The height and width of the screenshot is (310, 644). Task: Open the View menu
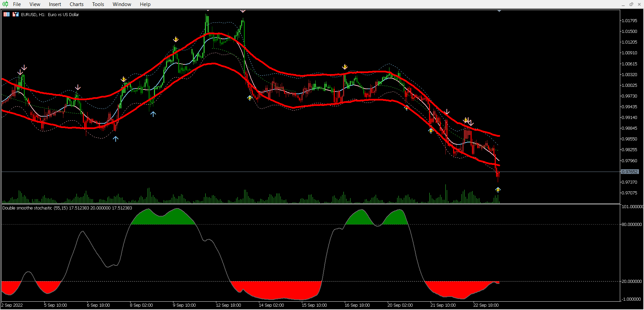pyautogui.click(x=35, y=4)
